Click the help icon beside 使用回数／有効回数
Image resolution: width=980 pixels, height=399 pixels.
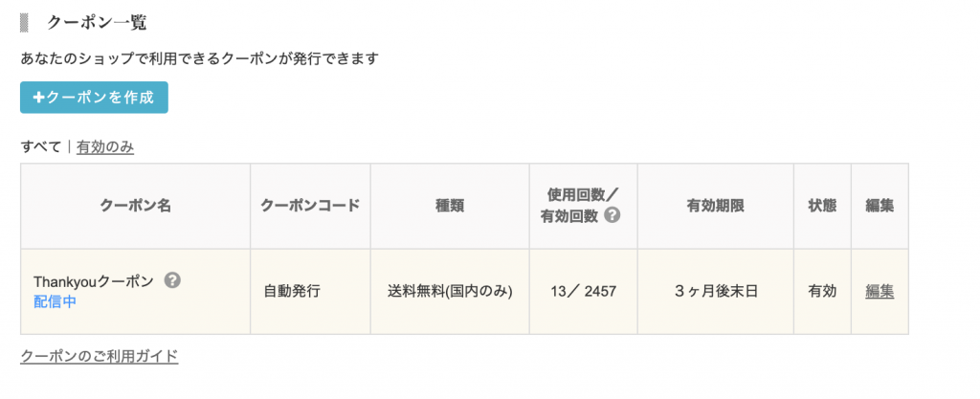tap(613, 216)
